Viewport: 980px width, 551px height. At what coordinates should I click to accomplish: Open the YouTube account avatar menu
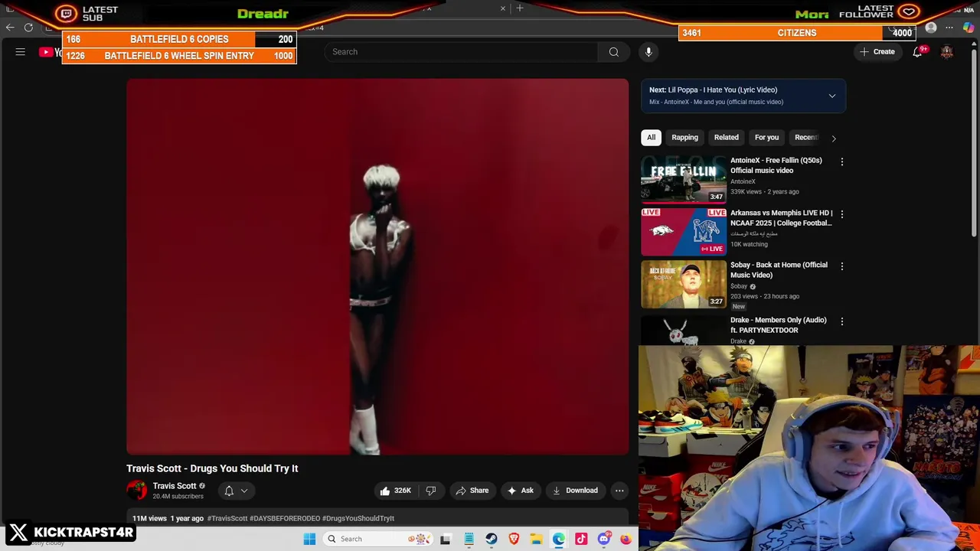click(x=947, y=52)
